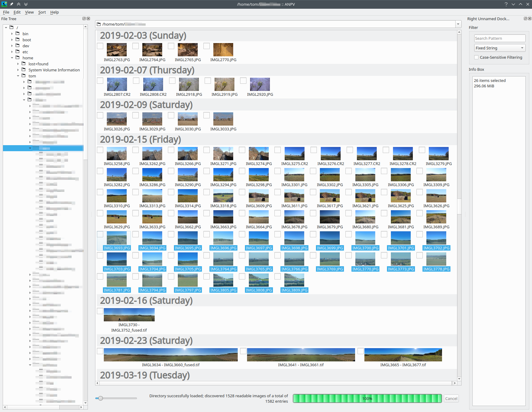
Task: Click the help question mark icon
Action: click(x=506, y=4)
